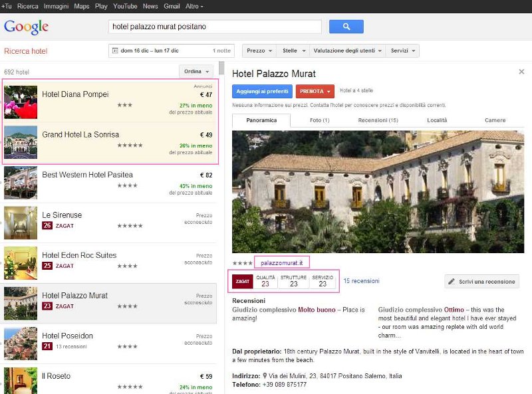Click Scrivi una recensione button

[481, 282]
